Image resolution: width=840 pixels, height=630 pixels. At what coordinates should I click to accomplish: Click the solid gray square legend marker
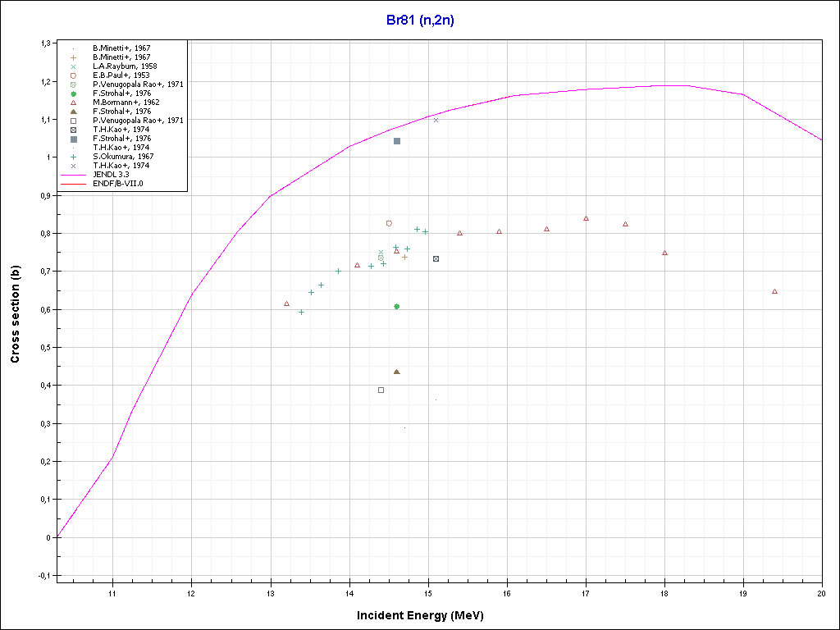[73, 139]
